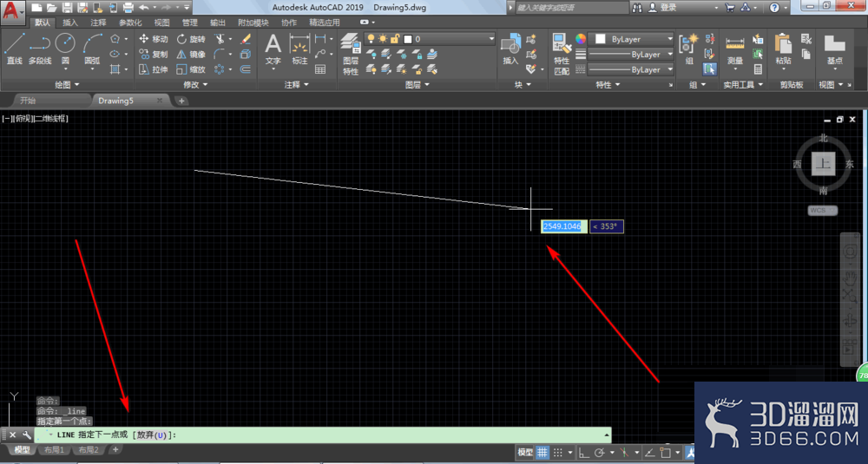Viewport: 868px width, 464px height.
Task: Click the 基点 base point button
Action: 834,49
